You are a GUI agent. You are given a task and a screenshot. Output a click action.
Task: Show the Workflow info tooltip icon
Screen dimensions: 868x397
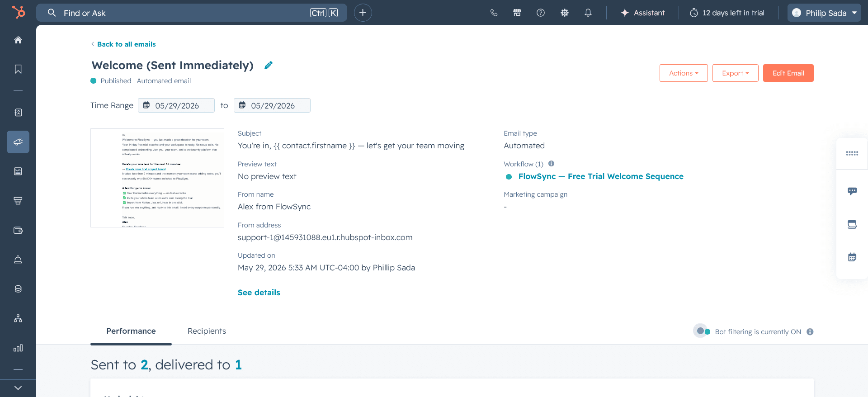551,164
